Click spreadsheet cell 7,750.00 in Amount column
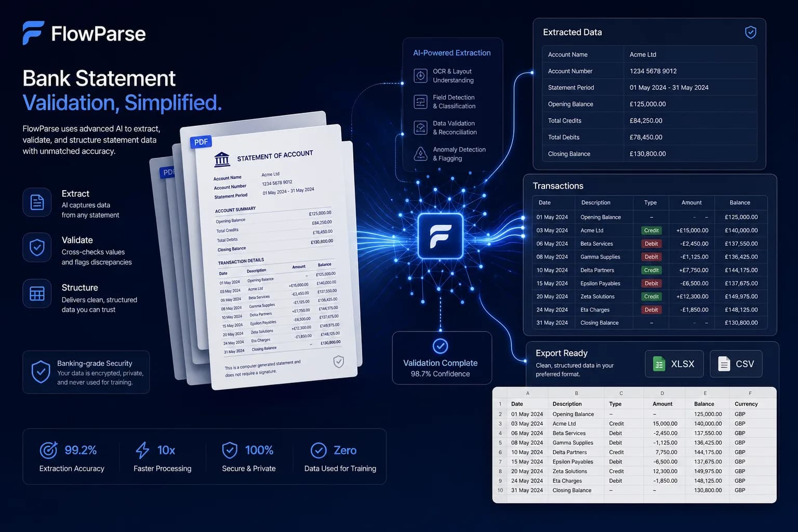 665,453
